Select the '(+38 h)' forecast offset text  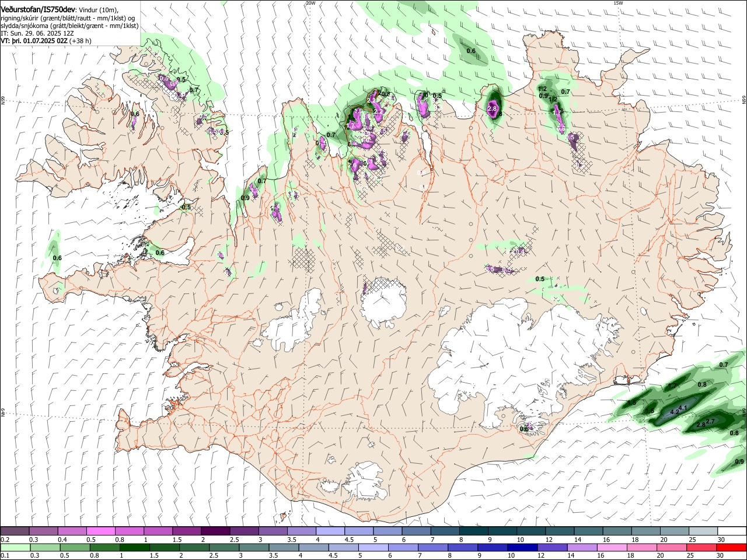click(81, 41)
